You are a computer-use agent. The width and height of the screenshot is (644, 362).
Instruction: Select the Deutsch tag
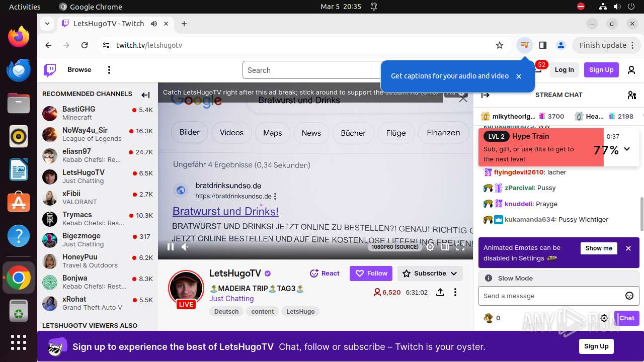226,312
